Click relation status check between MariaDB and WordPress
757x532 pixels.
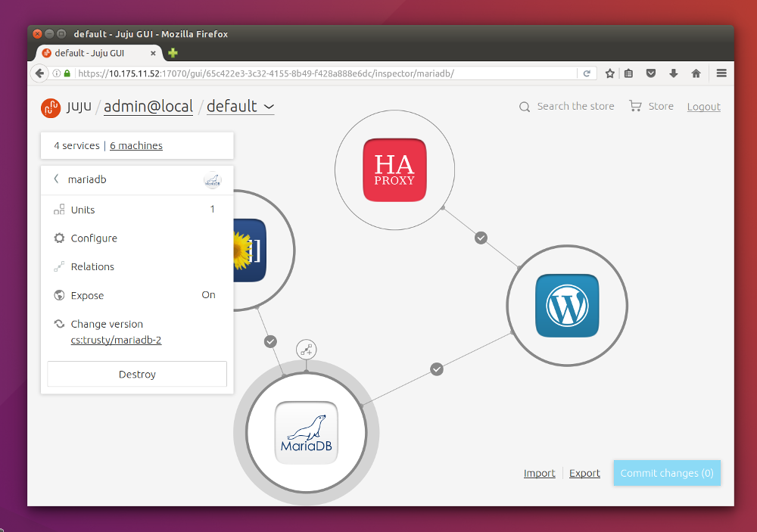[x=436, y=369]
